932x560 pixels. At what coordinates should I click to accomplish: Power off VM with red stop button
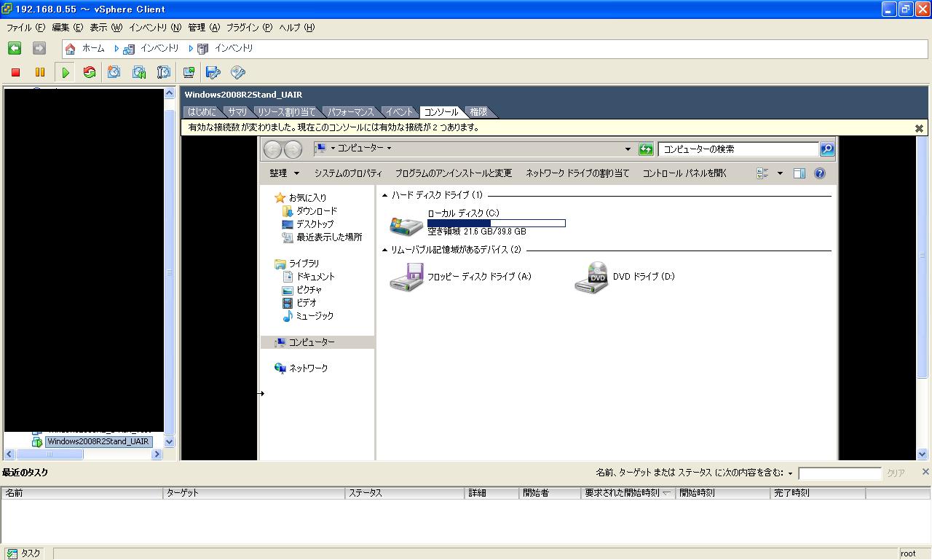[15, 72]
